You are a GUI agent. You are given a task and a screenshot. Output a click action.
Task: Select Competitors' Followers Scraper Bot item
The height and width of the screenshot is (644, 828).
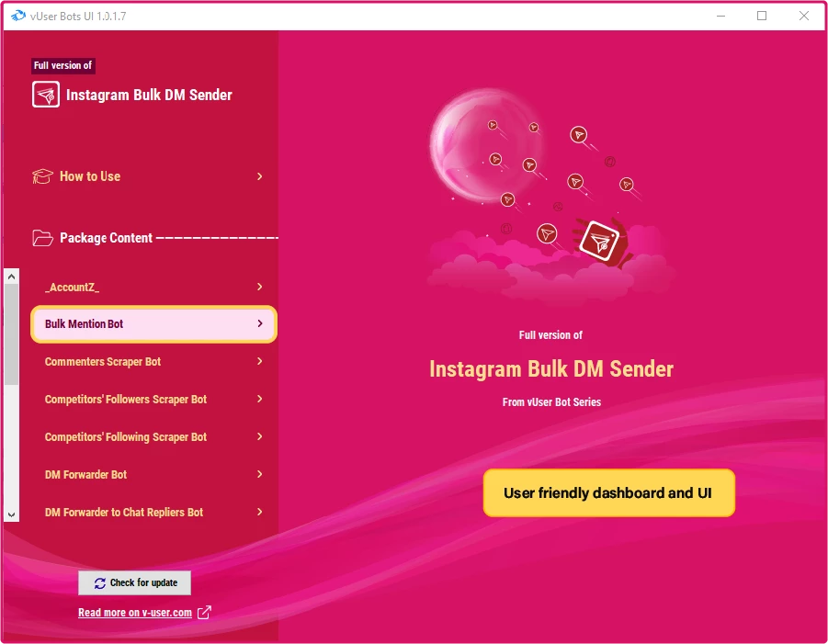click(153, 399)
